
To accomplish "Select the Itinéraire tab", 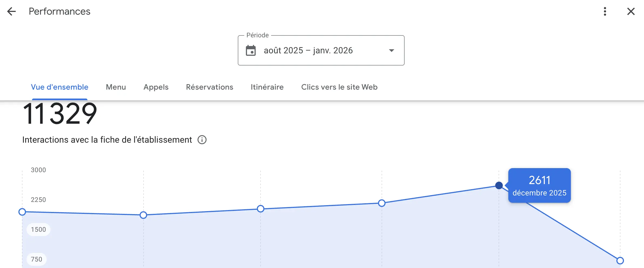I will (267, 87).
